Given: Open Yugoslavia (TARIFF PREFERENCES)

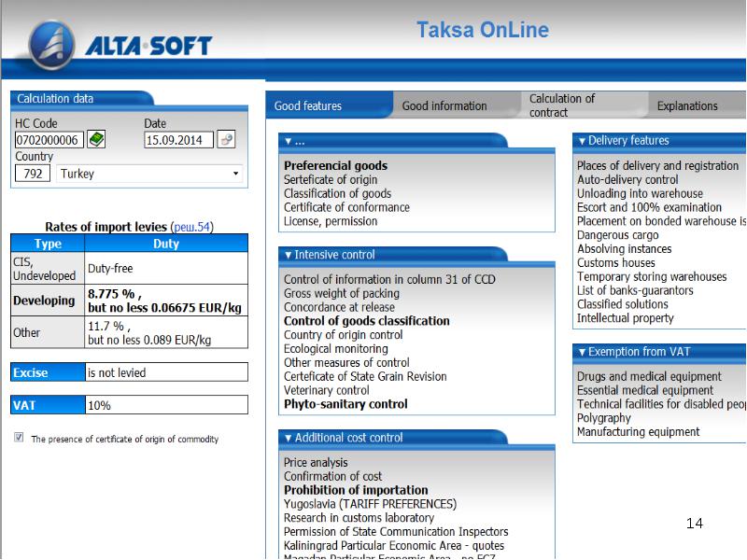Looking at the screenshot, I should click(x=370, y=504).
